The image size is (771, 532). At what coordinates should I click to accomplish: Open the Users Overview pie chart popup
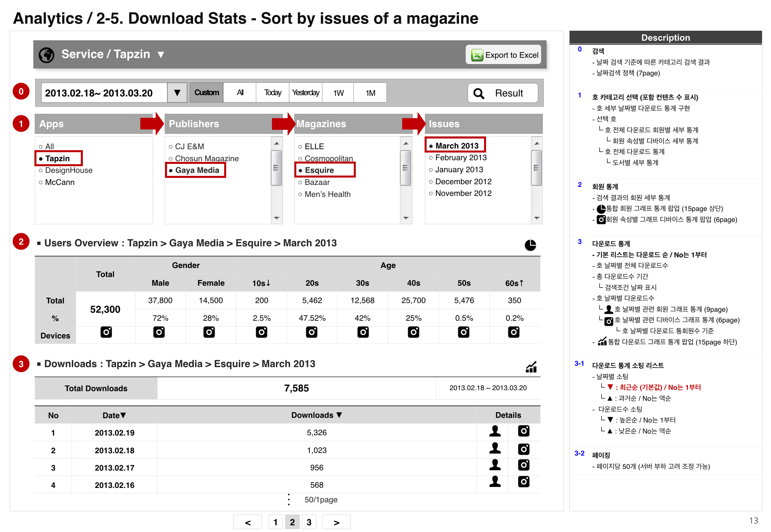tap(530, 245)
